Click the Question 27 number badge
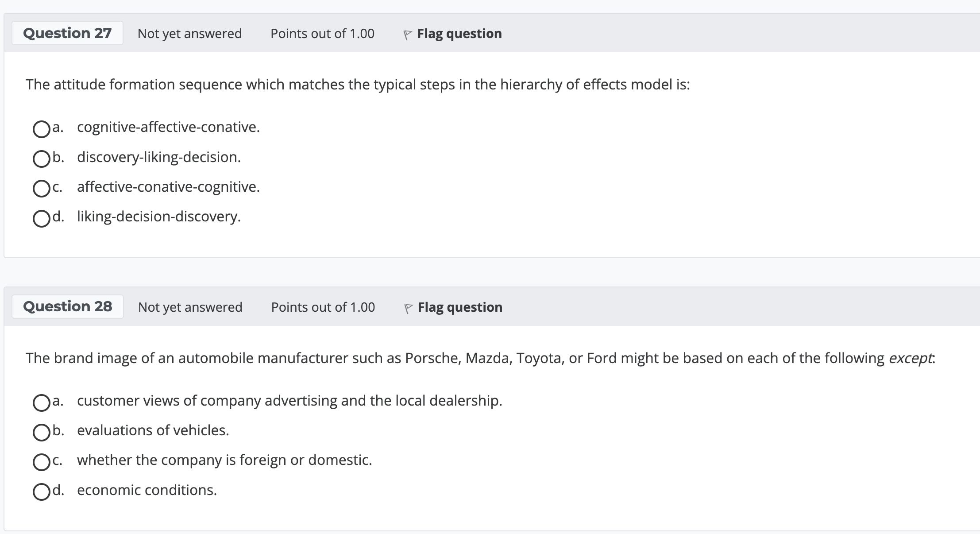Image resolution: width=980 pixels, height=534 pixels. click(x=67, y=33)
